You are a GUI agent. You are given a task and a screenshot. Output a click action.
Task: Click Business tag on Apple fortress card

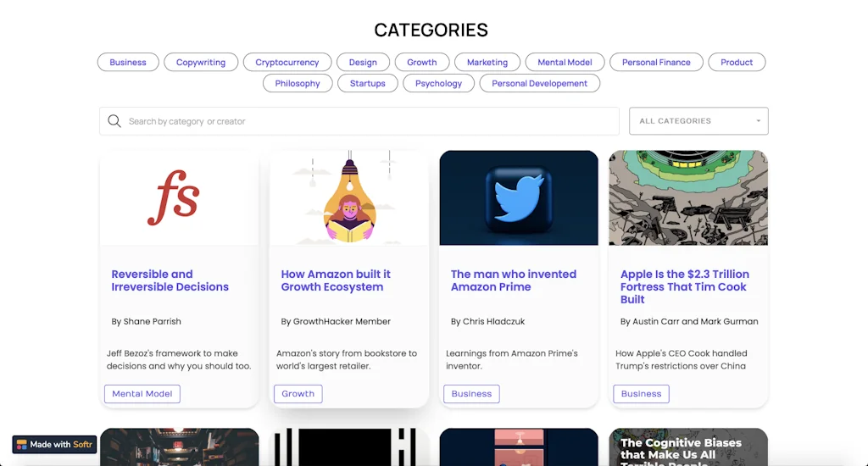pyautogui.click(x=641, y=393)
